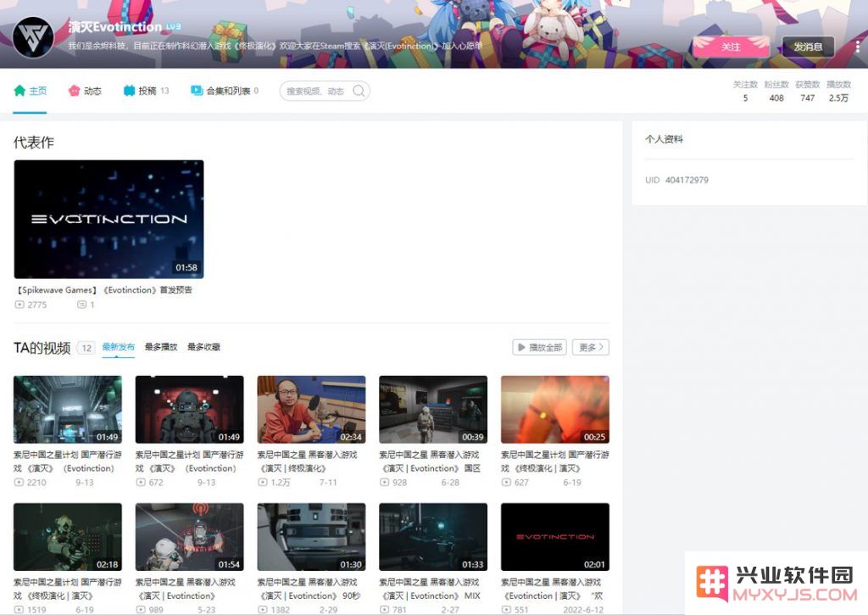Open the 02:34 interview video thumbnail
Viewport: 868px width, 615px height.
coord(311,410)
